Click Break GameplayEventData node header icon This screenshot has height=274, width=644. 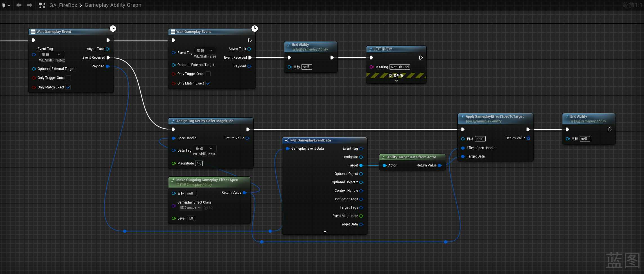point(287,140)
